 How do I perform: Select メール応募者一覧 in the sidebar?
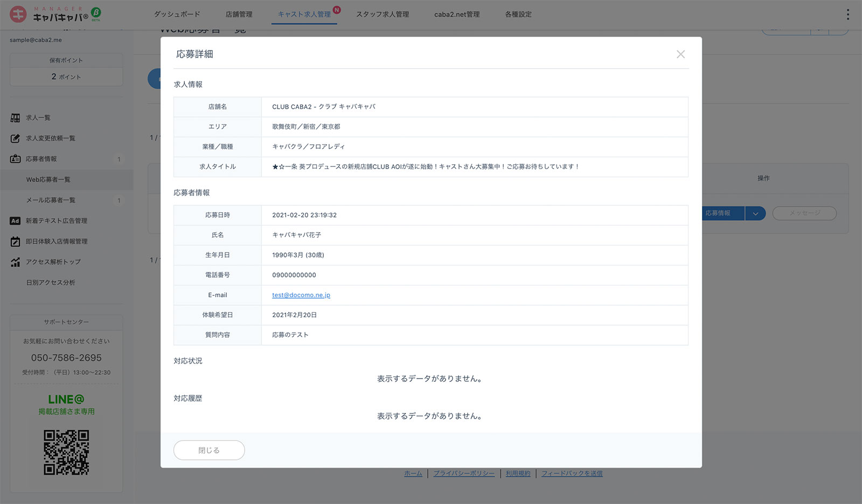coord(51,200)
